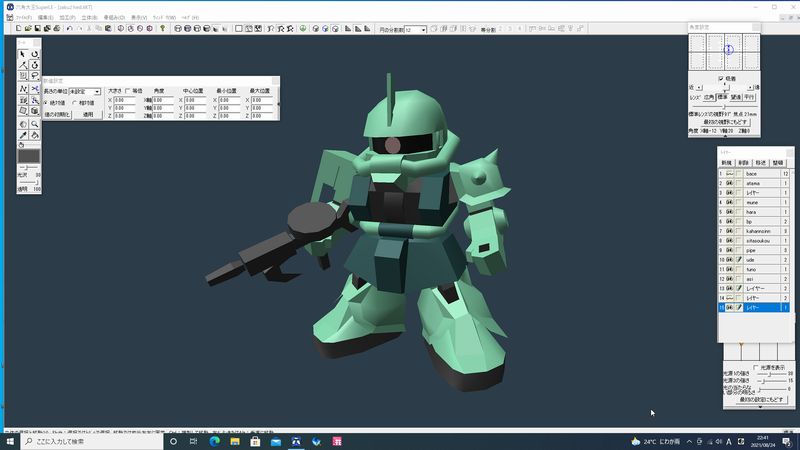Collapse the angle settings panel bottom arrow
Image resolution: width=800 pixels, height=450 pixels.
point(724,136)
